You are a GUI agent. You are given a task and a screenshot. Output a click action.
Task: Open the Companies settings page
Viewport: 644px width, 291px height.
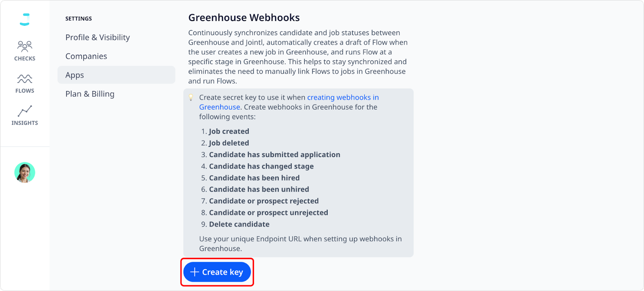click(86, 56)
